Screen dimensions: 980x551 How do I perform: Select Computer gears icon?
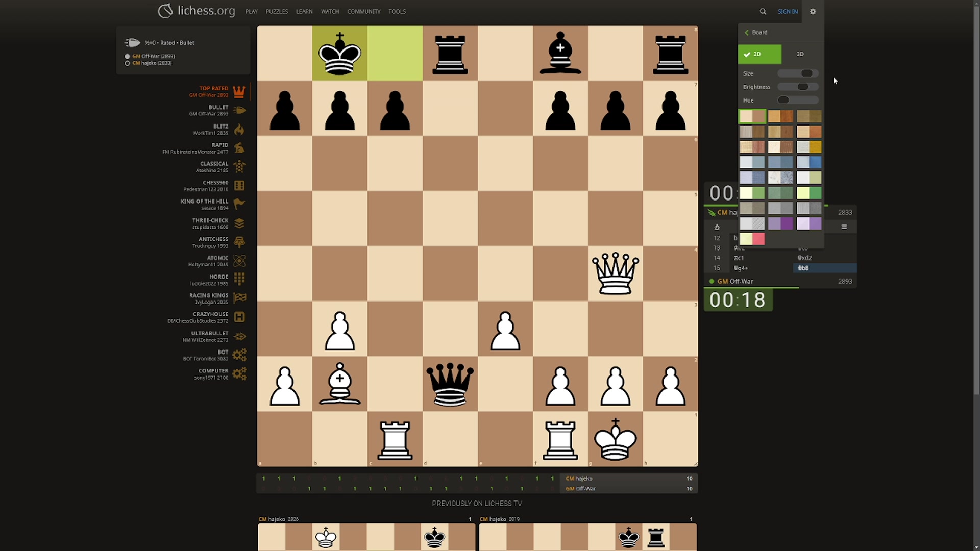pos(239,374)
